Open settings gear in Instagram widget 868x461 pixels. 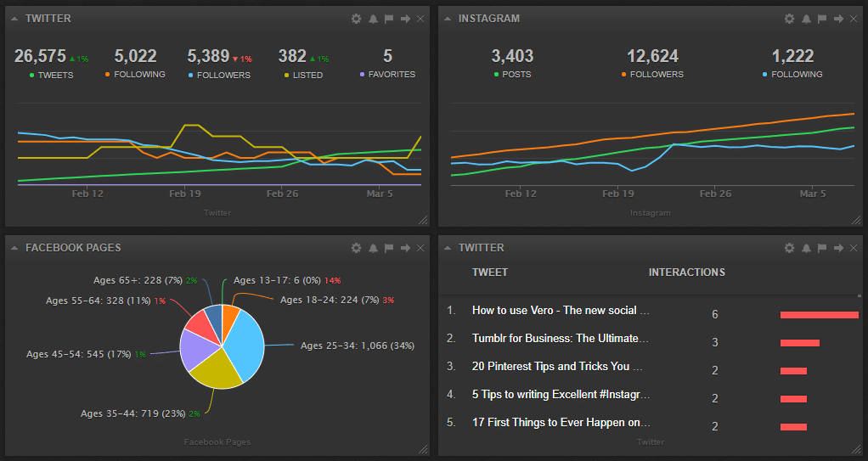pyautogui.click(x=789, y=19)
